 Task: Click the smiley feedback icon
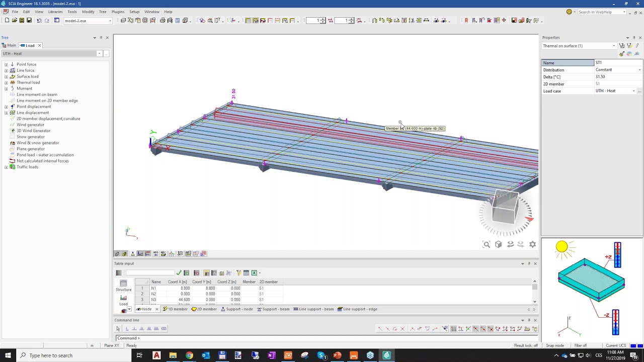tap(569, 12)
